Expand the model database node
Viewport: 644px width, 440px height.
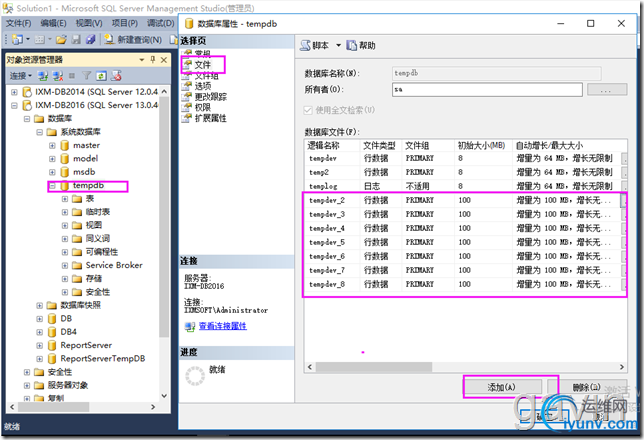click(x=52, y=159)
